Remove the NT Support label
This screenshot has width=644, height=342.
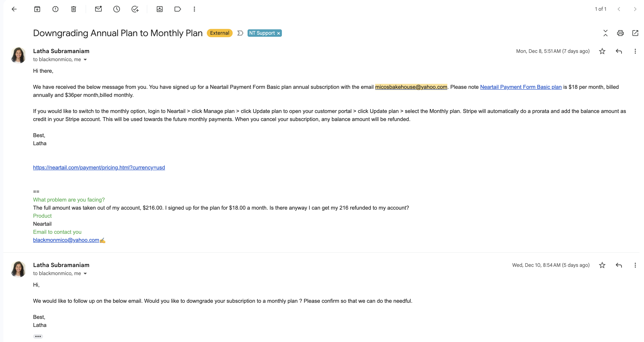(279, 33)
